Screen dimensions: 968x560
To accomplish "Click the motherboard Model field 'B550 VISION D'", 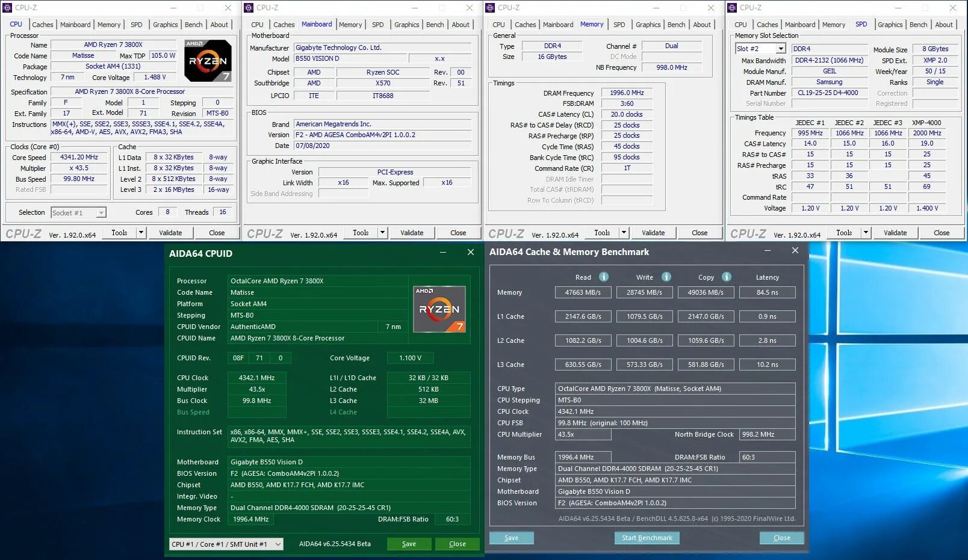I will pyautogui.click(x=350, y=58).
